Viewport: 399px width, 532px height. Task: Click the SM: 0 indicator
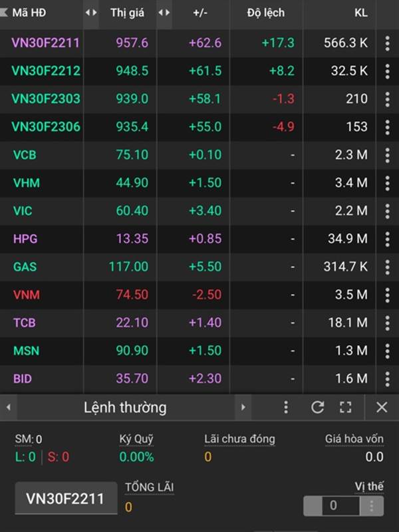[29, 440]
